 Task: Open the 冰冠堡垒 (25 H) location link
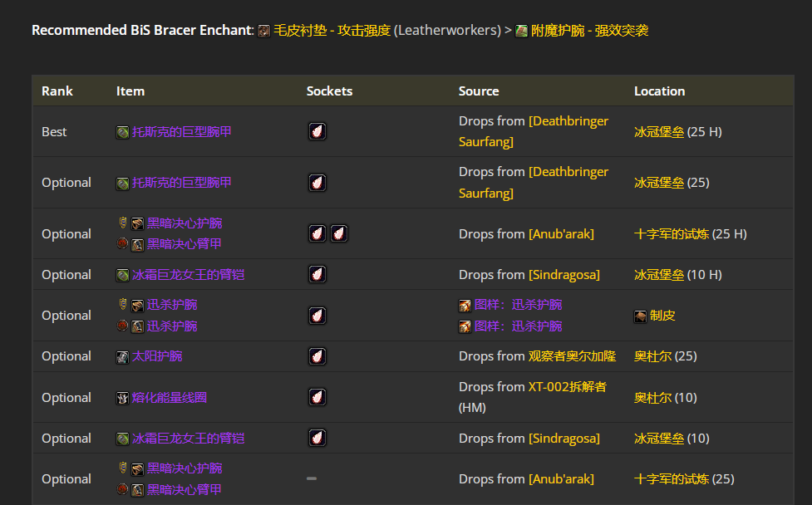click(x=656, y=131)
